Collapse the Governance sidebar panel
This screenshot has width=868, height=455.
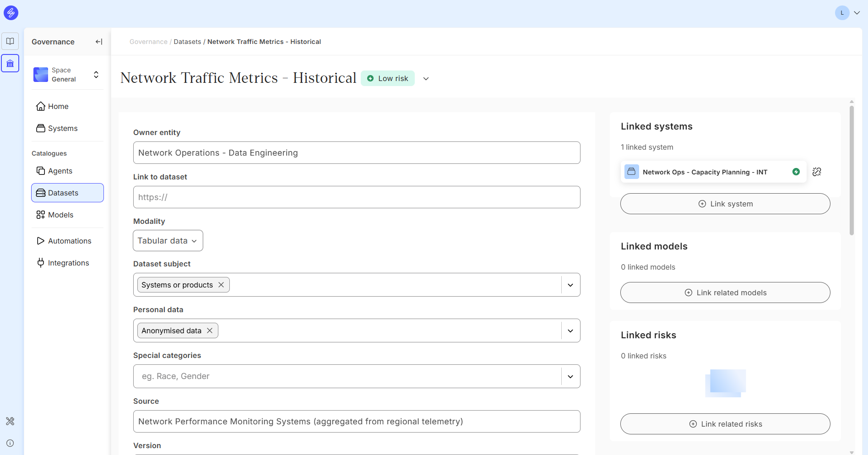(x=98, y=42)
